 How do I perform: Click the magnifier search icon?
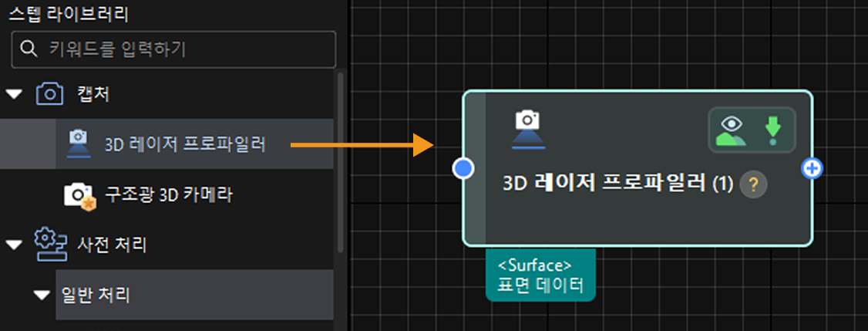(28, 49)
